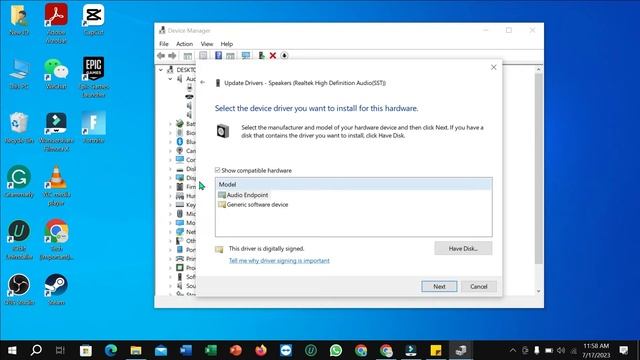Open CapCut desktop shortcut
The width and height of the screenshot is (640, 360).
pyautogui.click(x=93, y=20)
